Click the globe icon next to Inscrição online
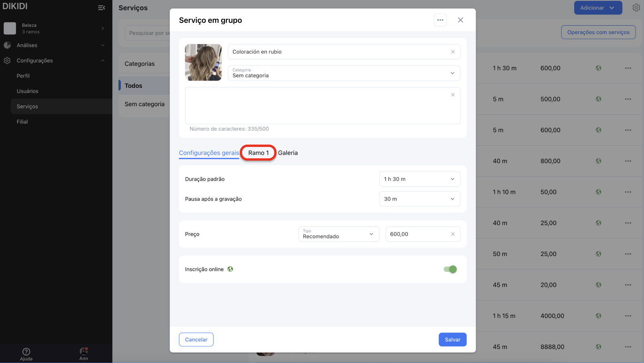644x363 pixels. [x=230, y=269]
